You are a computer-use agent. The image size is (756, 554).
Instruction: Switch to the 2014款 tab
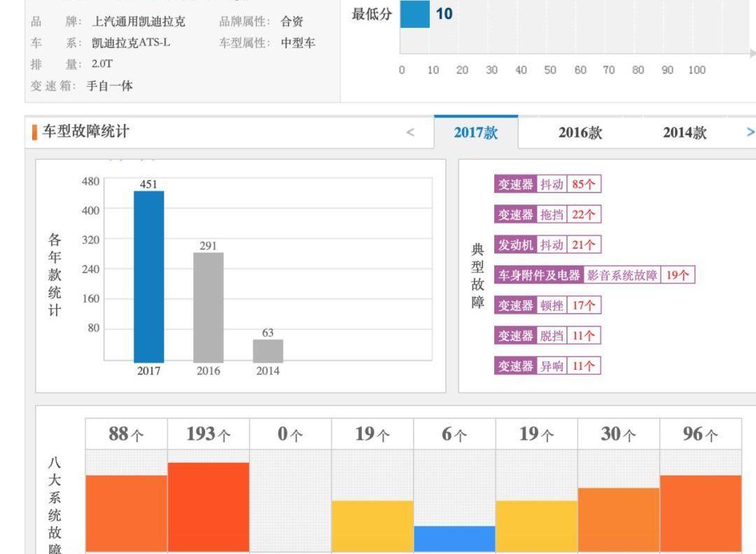685,132
